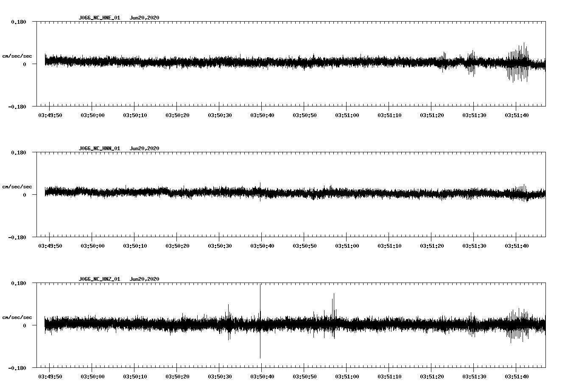Click 03:50:50 time label under HNN plot
The height and width of the screenshot is (392, 576).
(305, 246)
